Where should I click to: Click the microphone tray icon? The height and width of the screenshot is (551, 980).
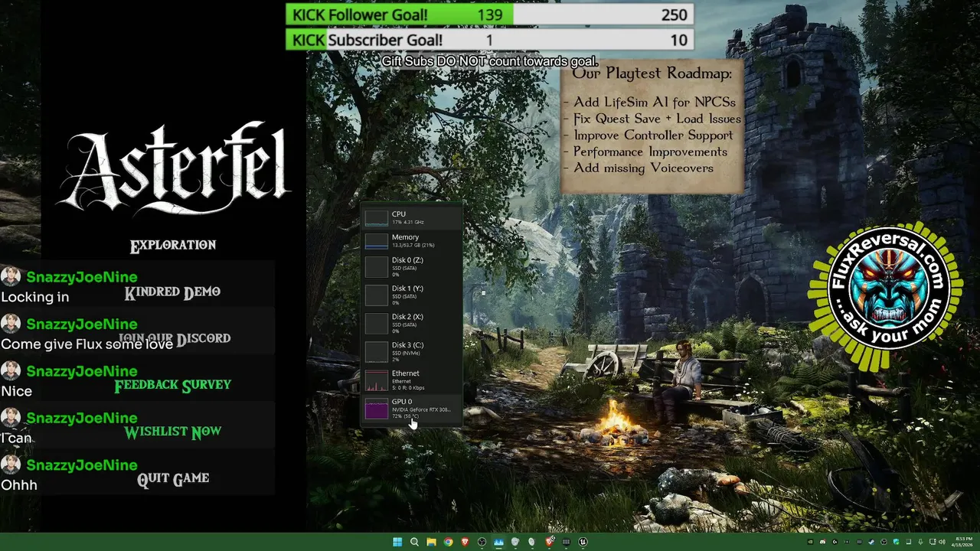[x=920, y=542]
